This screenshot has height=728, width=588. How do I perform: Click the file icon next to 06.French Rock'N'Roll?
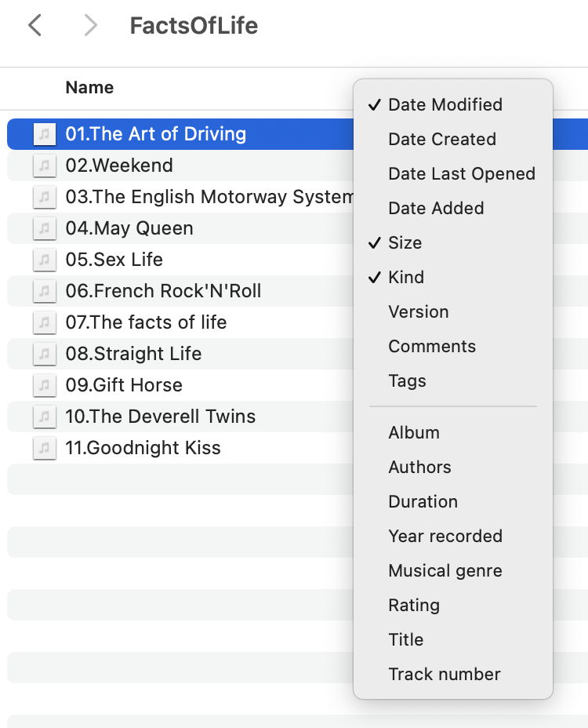click(45, 291)
